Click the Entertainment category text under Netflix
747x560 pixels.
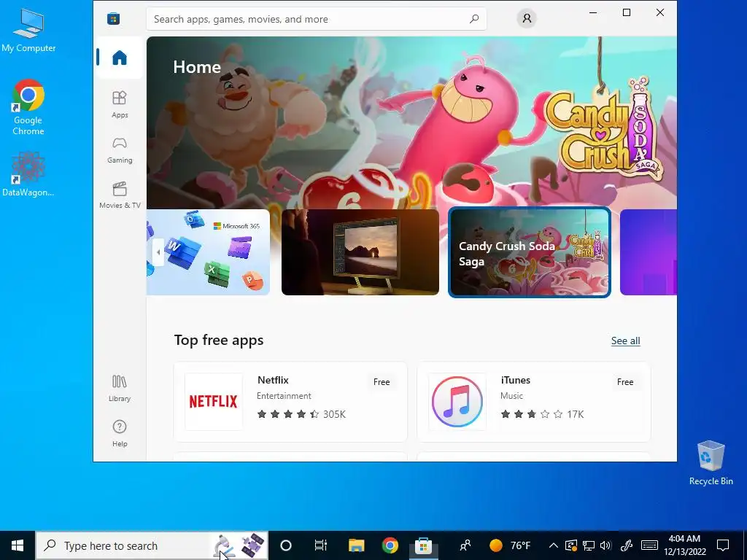(x=284, y=396)
